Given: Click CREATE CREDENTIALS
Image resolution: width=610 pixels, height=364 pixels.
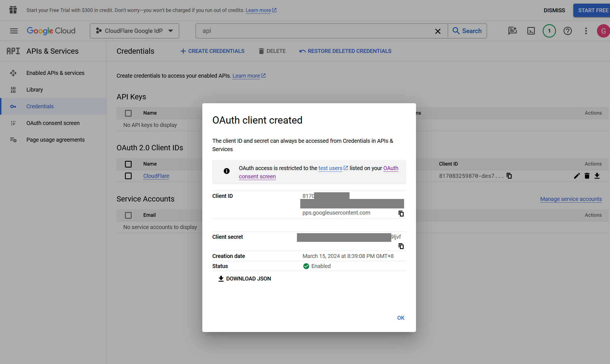Looking at the screenshot, I should tap(212, 51).
